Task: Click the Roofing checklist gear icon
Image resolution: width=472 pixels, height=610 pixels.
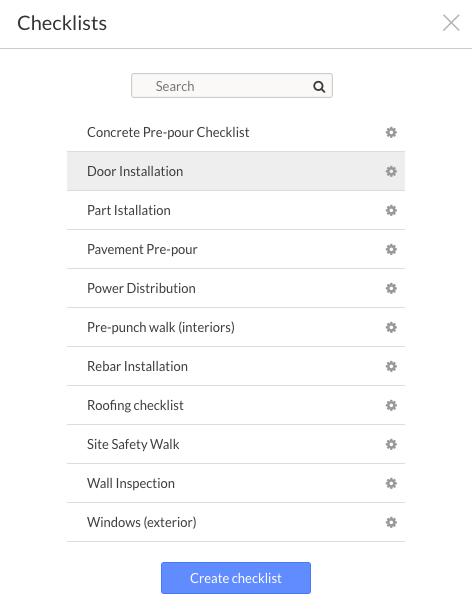Action: (391, 405)
